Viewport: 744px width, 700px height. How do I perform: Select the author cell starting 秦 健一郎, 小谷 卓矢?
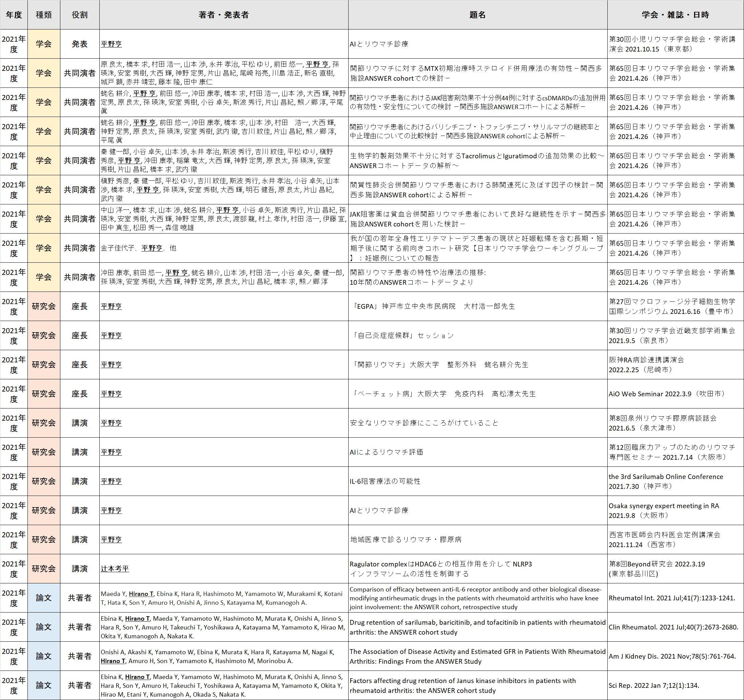224,160
